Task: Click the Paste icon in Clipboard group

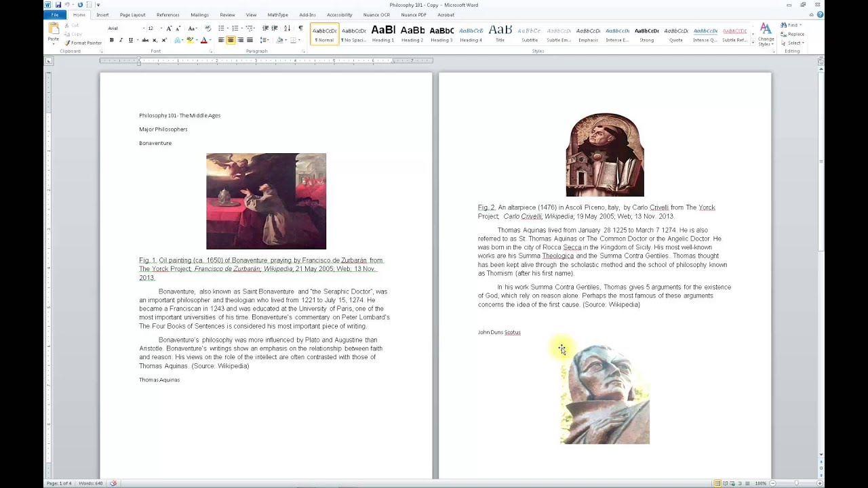Action: coord(53,29)
